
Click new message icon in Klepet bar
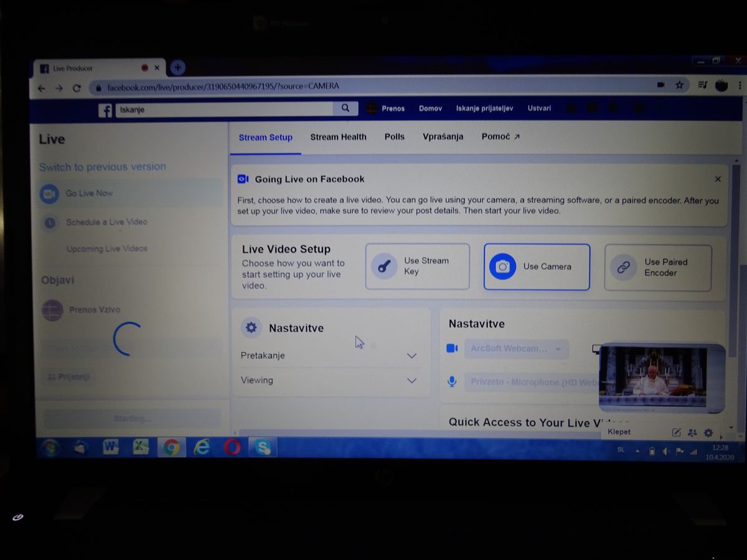coord(677,432)
